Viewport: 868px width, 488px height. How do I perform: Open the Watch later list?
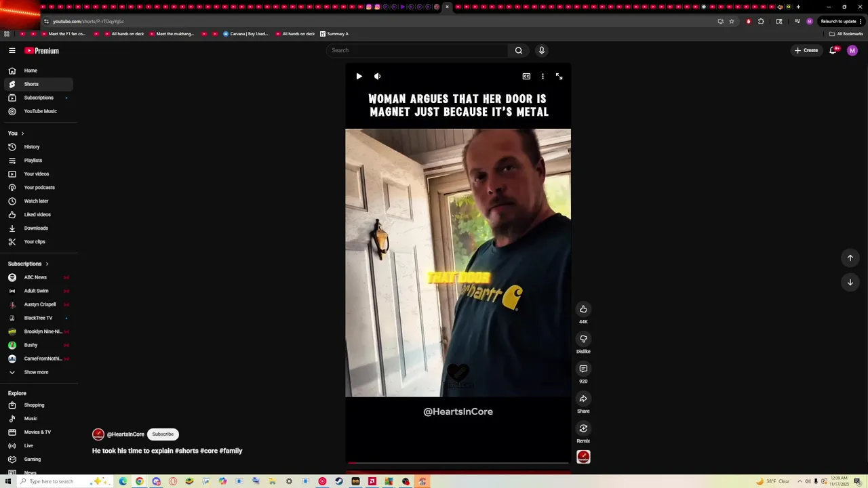pos(39,201)
